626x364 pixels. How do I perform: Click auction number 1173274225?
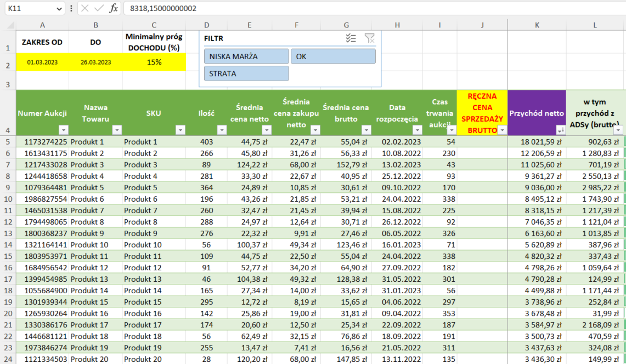[x=42, y=141]
